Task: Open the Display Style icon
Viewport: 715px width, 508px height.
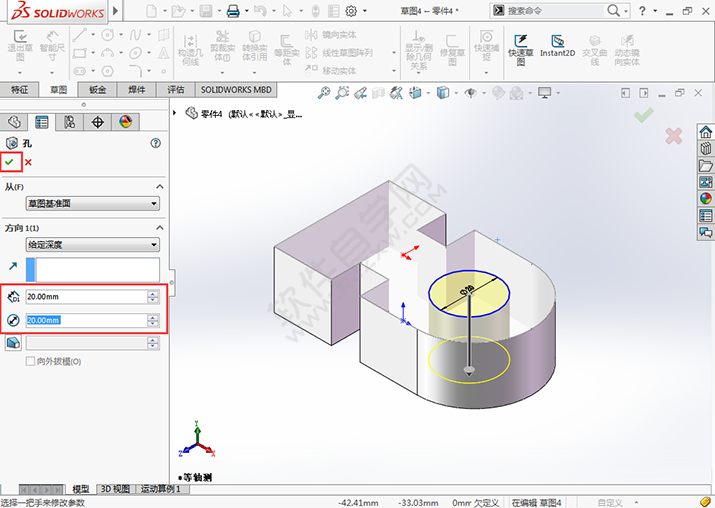Action: [x=443, y=93]
